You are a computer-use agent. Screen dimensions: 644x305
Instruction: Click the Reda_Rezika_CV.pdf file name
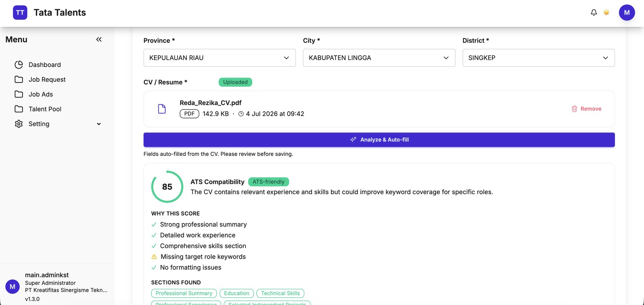coord(211,103)
